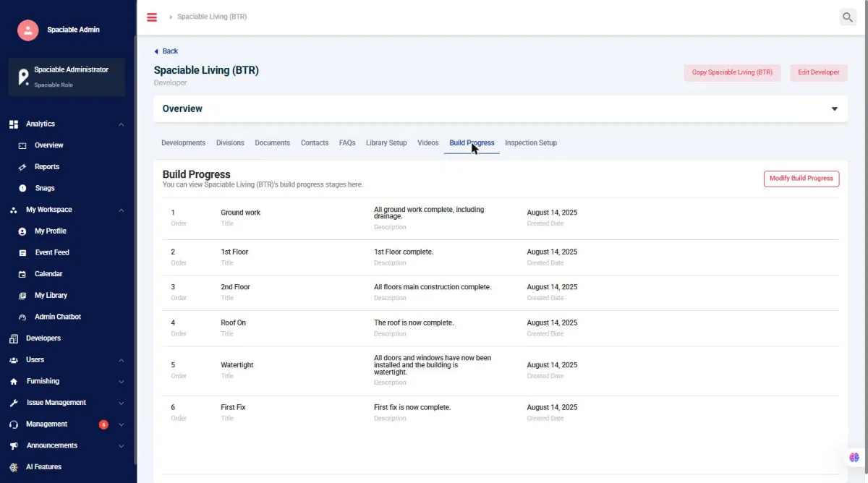Click the 1st Floor stage title
Viewport: 868px width, 483px height.
coord(234,252)
